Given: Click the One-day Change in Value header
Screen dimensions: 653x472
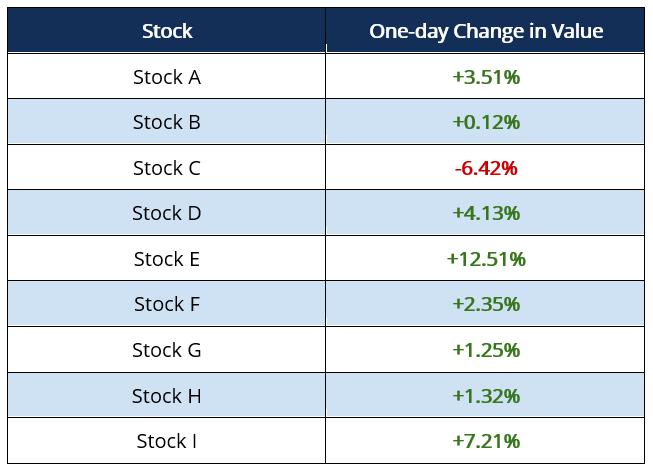Looking at the screenshot, I should click(x=485, y=31).
